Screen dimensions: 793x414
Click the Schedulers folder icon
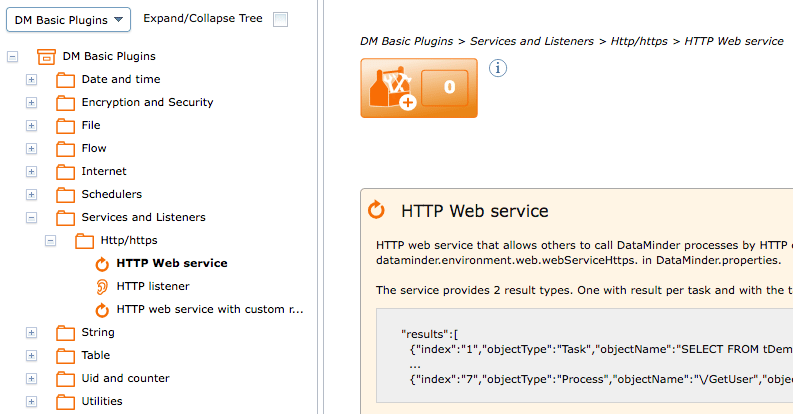65,195
